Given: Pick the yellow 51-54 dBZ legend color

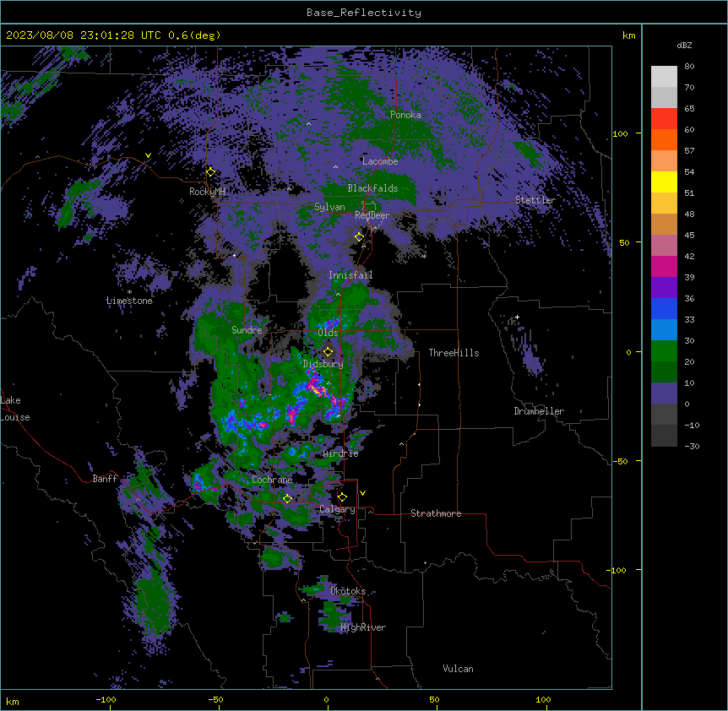Looking at the screenshot, I should coord(664,182).
